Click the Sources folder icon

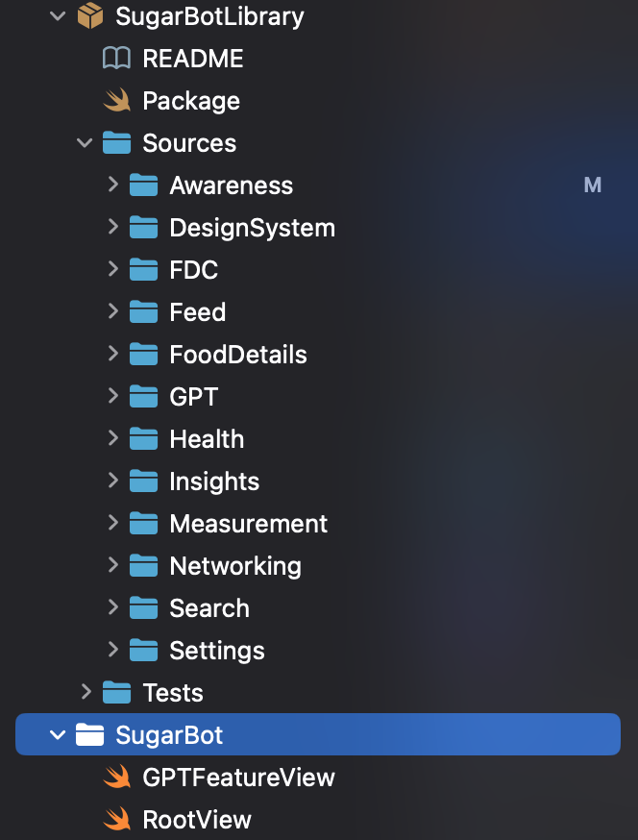117,143
